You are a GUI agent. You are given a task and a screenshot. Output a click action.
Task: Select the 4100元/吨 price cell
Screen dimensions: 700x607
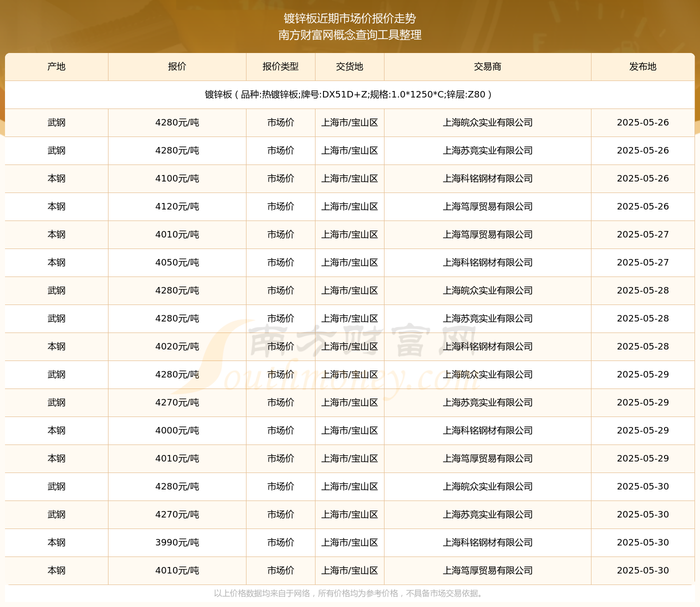coord(177,178)
